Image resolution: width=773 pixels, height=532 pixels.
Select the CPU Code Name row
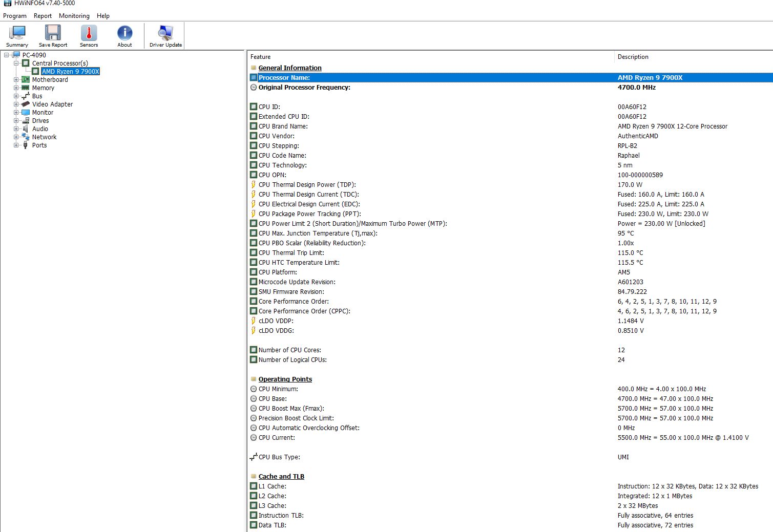point(510,156)
